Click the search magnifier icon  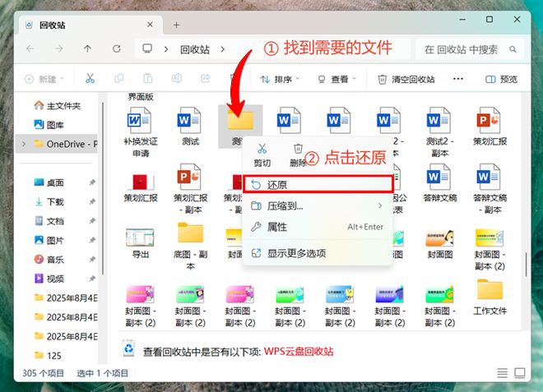513,49
